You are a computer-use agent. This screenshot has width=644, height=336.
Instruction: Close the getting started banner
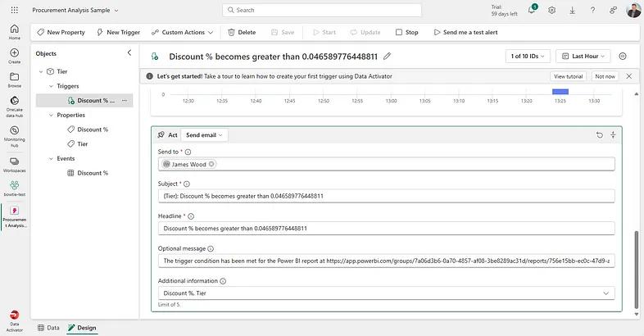click(628, 76)
